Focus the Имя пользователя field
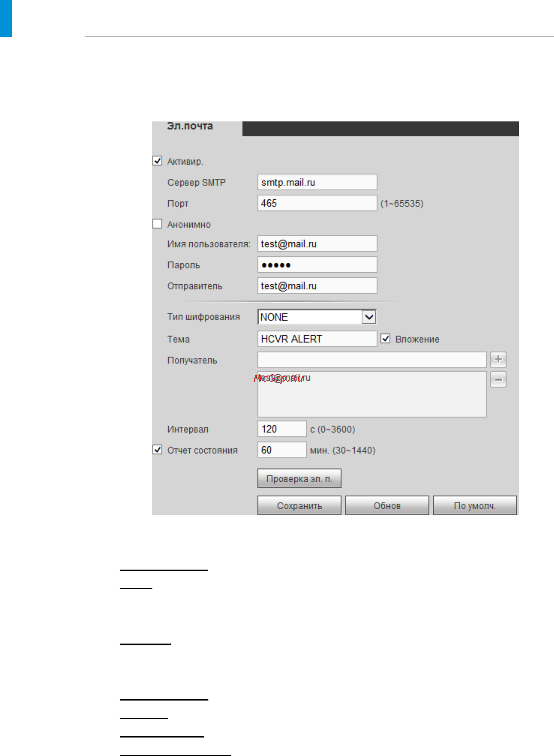Image resolution: width=554 pixels, height=756 pixels. (x=317, y=243)
